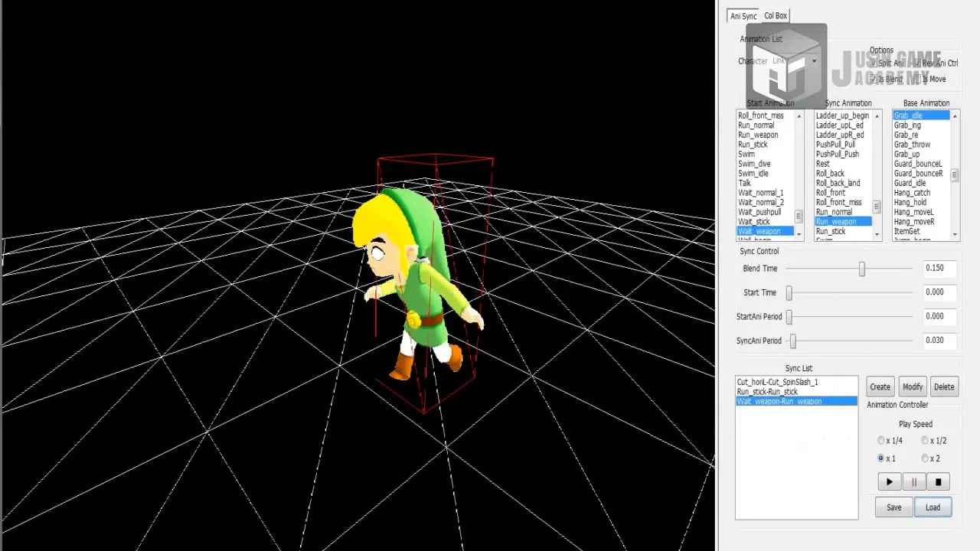This screenshot has width=980, height=551.
Task: Select Guard_bounceL in Base Animation list
Action: pos(922,164)
